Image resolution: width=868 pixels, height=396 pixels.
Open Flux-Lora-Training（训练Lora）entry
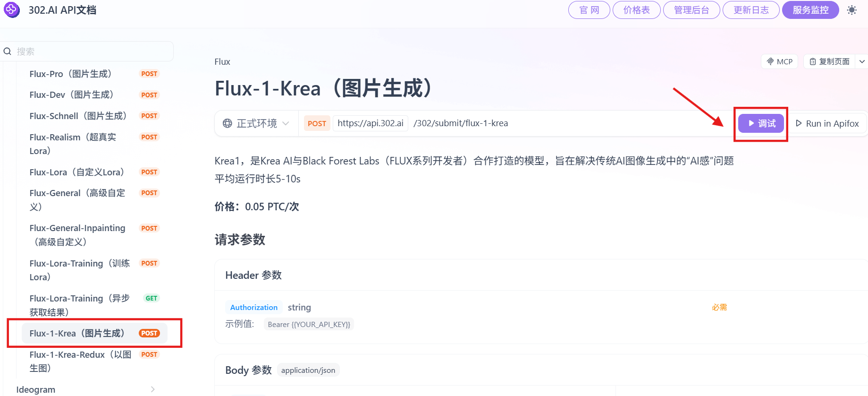94,270
